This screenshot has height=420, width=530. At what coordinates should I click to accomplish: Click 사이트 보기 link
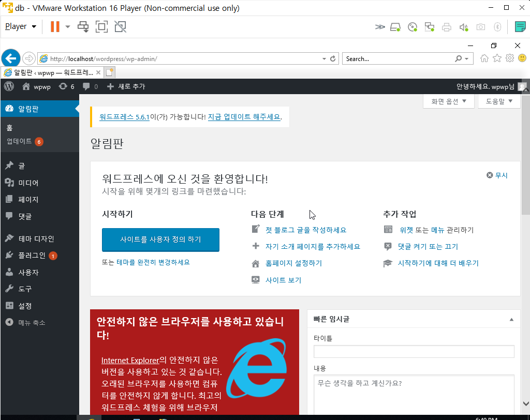283,280
